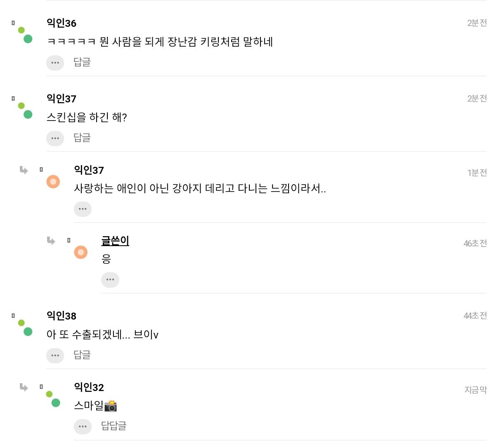Viewport: 495px width, 448px height.
Task: Reply to 익인38 using the 답글 button
Action: coord(82,355)
